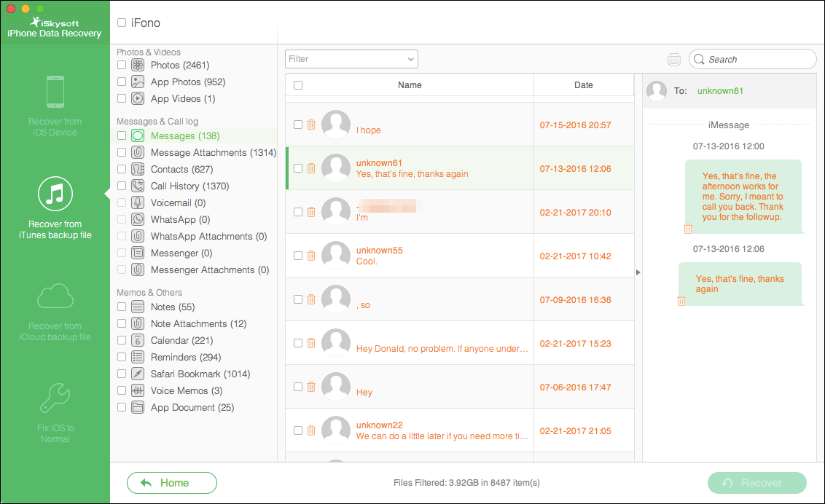Click the printer icon beside Search
This screenshot has width=825, height=504.
click(x=674, y=60)
